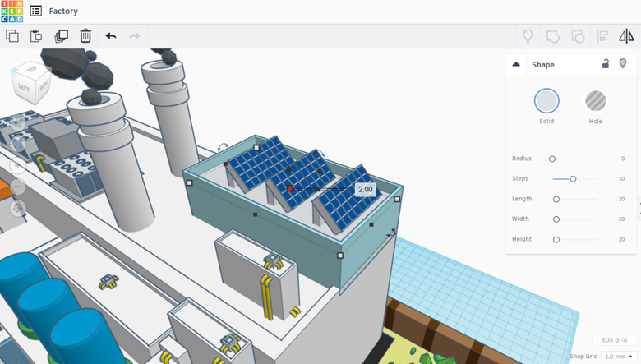This screenshot has height=364, width=641.
Task: Click the Duplicate and repeat icon
Action: pos(61,36)
